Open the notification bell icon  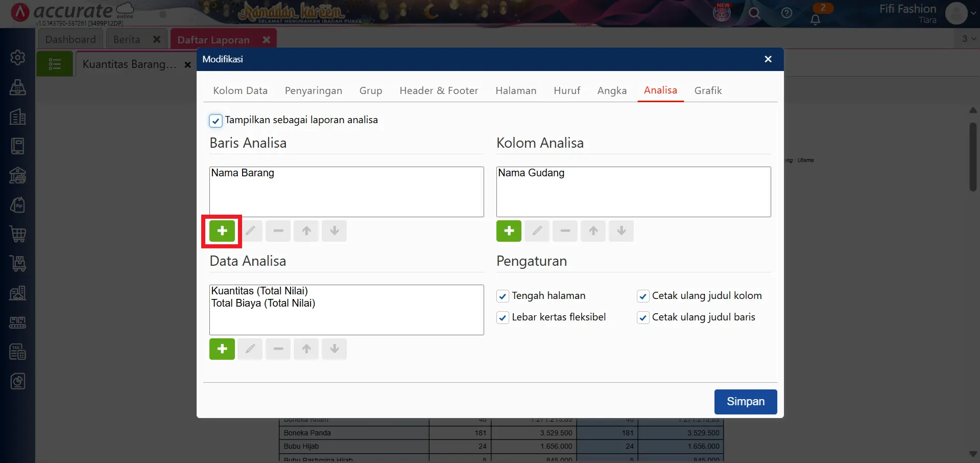(815, 19)
